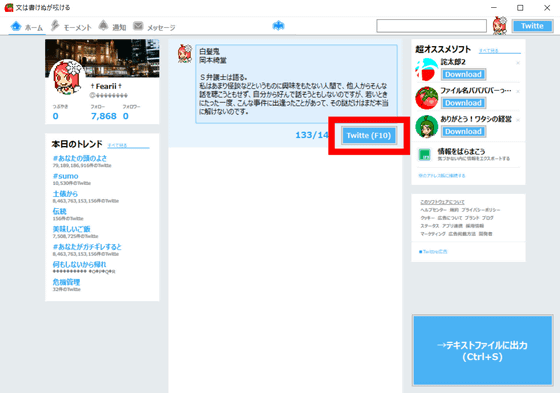The width and height of the screenshot is (560, 393).
Task: Maximize the application window
Action: 520,8
